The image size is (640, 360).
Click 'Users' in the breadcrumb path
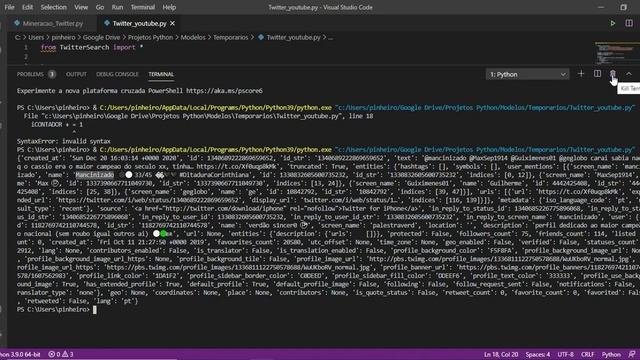(36, 38)
